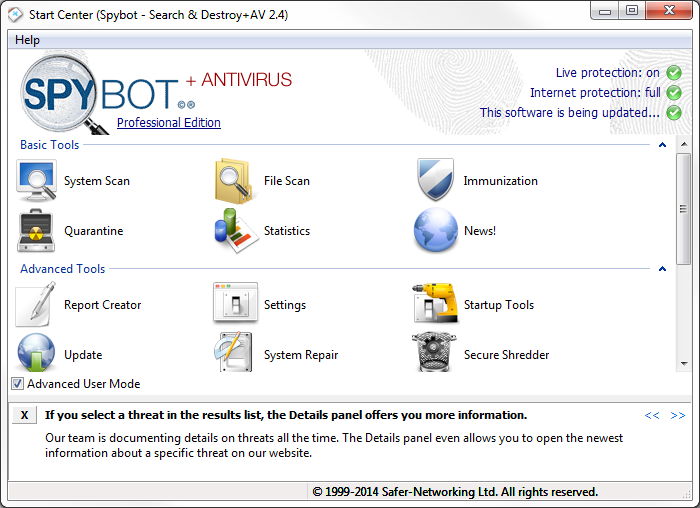Open the System Repair icon

pyautogui.click(x=233, y=352)
